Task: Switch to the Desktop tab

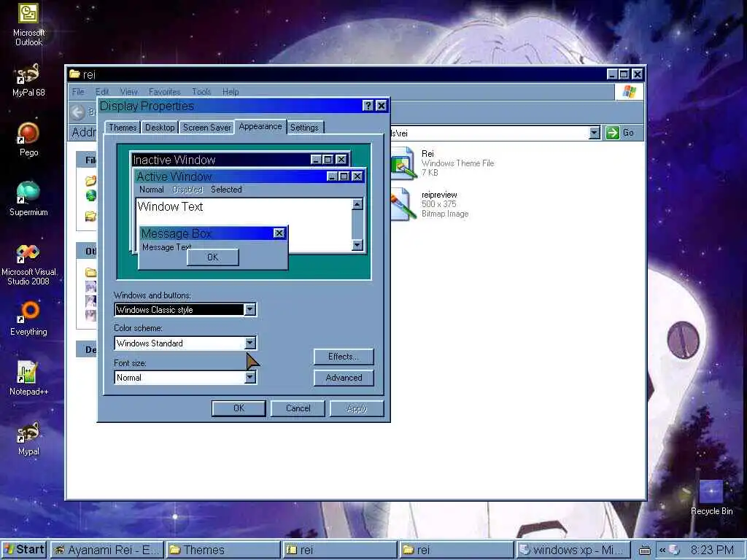Action: [160, 128]
